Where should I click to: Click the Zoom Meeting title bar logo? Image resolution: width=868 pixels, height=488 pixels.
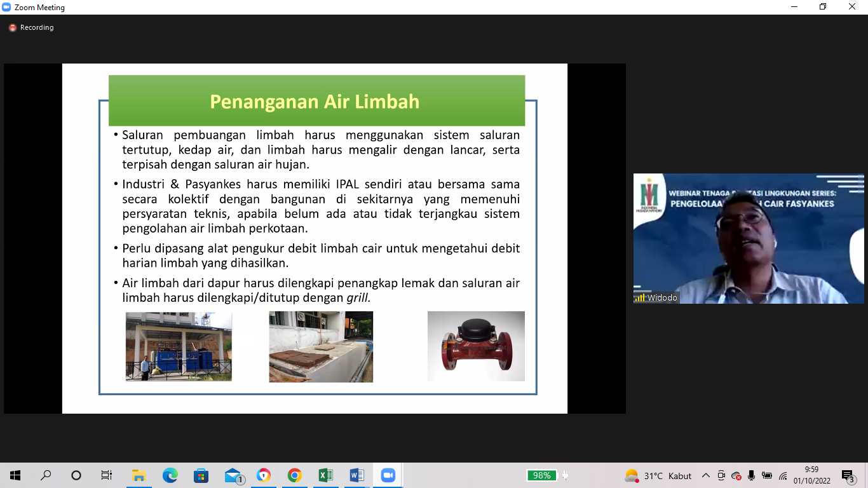tap(6, 8)
